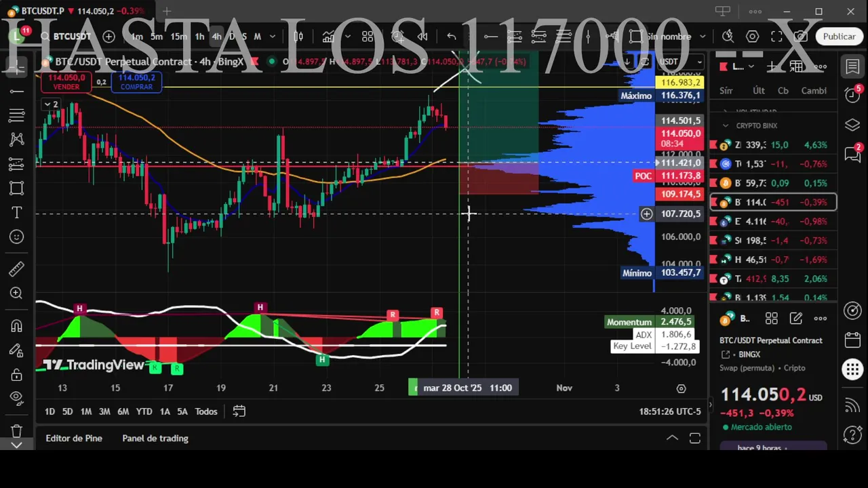Expand the collapsed indicator legend showing 2
Viewport: 868px width, 488px height.
tap(51, 104)
